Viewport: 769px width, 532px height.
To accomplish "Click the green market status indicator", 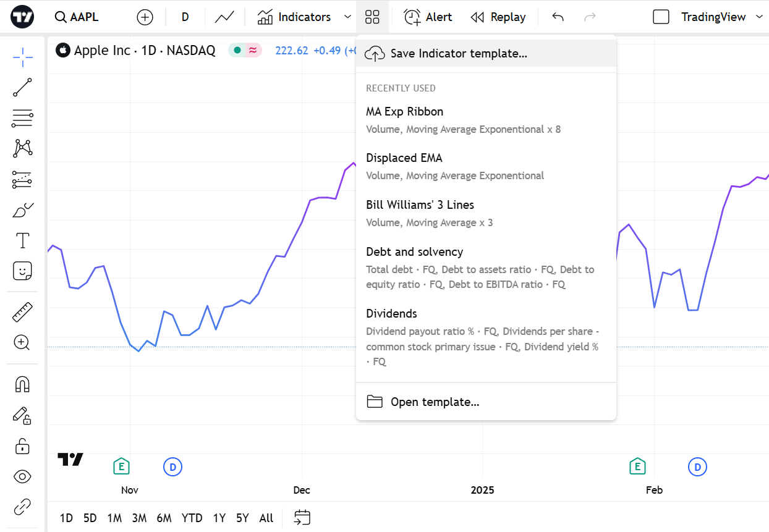I will point(237,50).
